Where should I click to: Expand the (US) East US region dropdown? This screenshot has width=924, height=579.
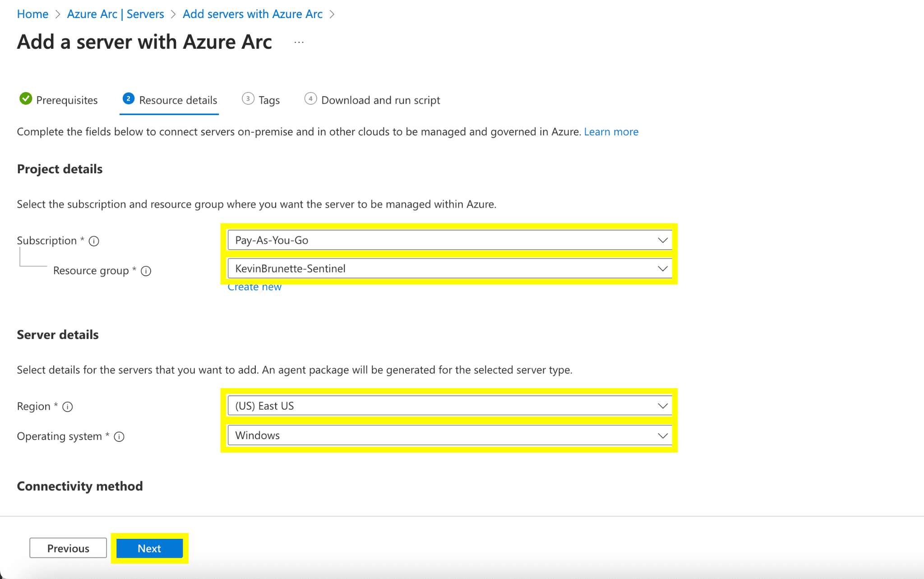click(449, 406)
